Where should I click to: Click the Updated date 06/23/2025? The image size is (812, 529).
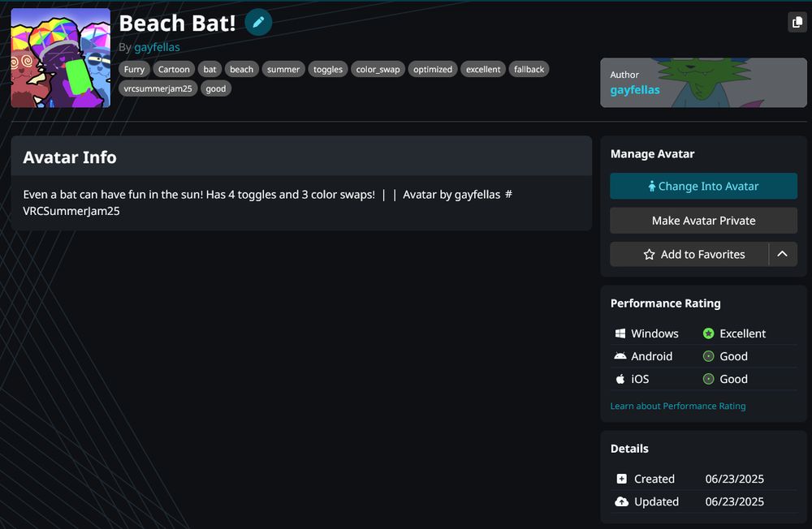pos(734,501)
